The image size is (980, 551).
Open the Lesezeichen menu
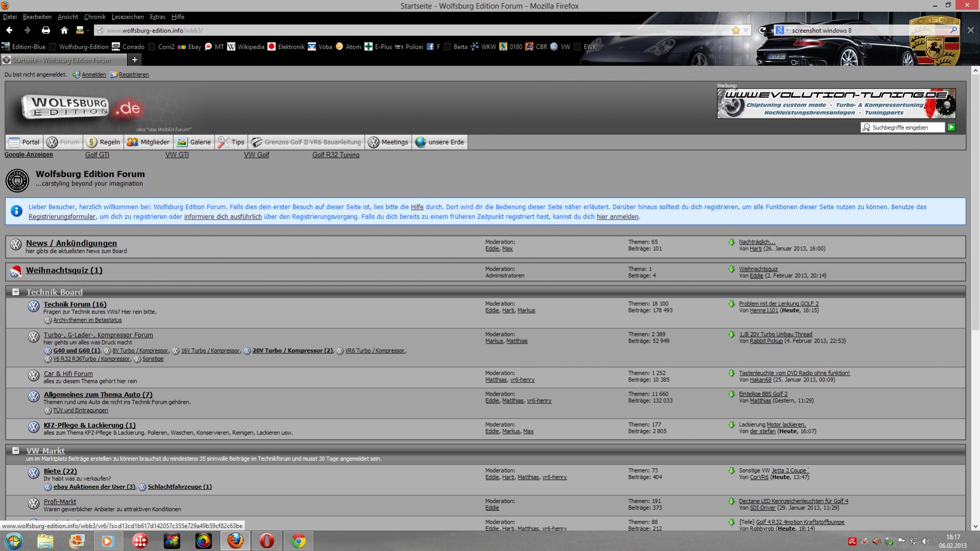pyautogui.click(x=128, y=17)
